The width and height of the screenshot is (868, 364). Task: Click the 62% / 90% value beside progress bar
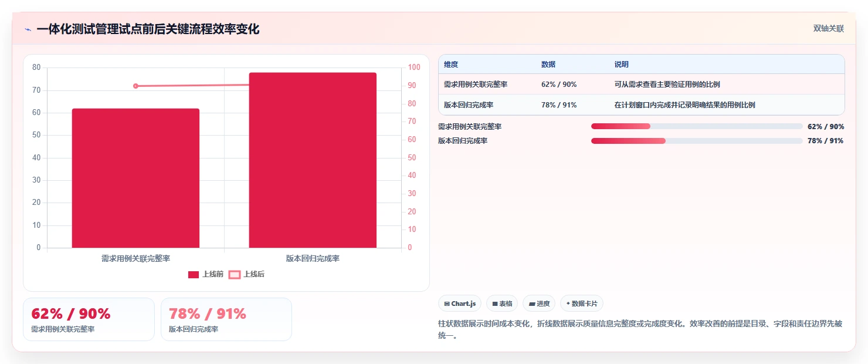point(826,126)
